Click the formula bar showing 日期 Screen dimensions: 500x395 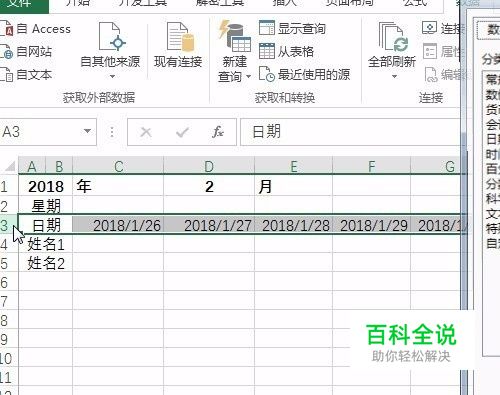[350, 132]
